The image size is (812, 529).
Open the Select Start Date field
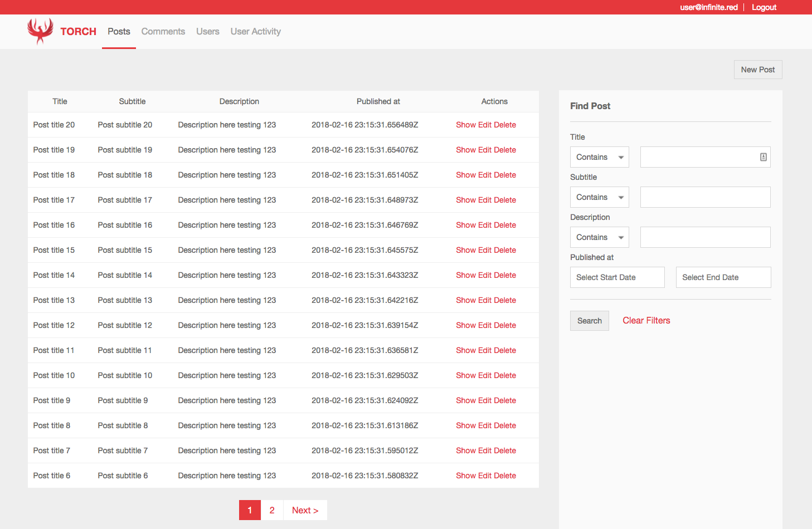(617, 277)
